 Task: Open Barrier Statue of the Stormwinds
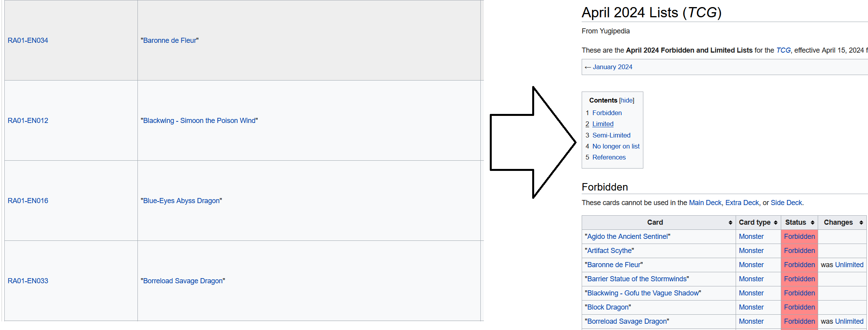click(x=637, y=279)
